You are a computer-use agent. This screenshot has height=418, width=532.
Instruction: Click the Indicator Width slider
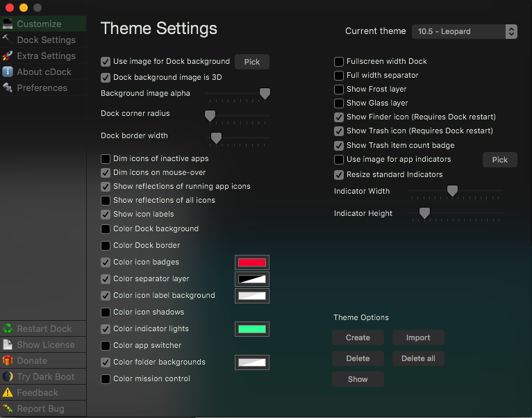pyautogui.click(x=456, y=192)
